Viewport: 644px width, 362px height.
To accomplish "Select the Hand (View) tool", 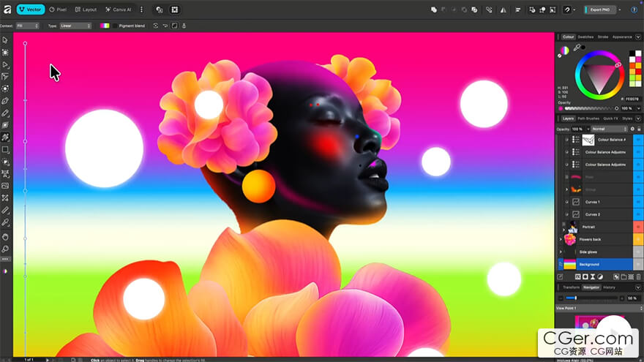I will [5, 236].
